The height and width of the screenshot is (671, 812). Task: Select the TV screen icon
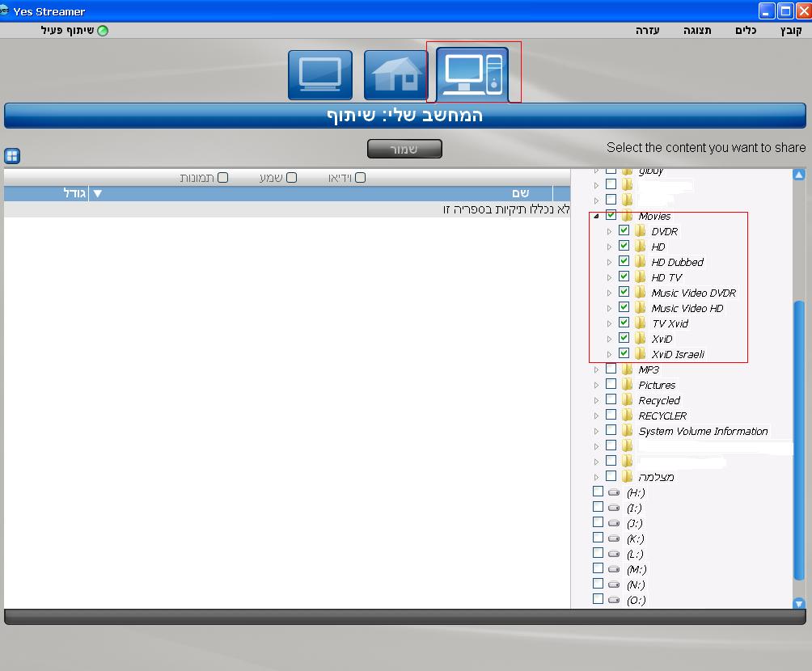tap(320, 75)
